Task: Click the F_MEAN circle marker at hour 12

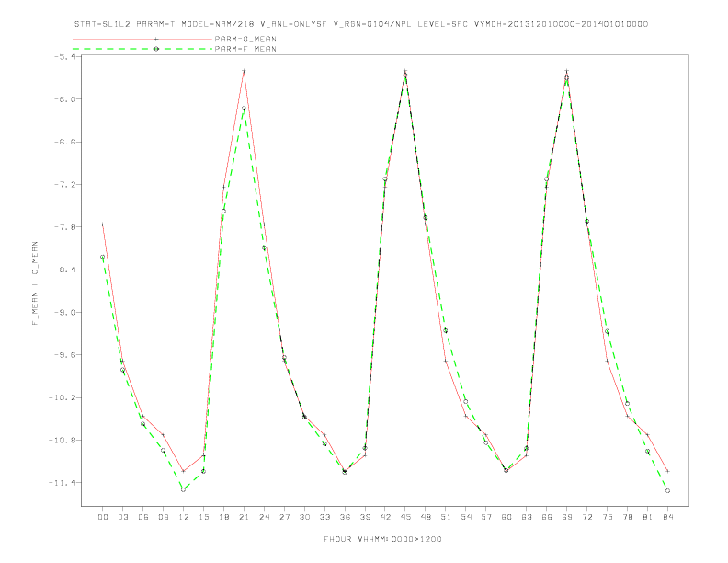Action: pyautogui.click(x=184, y=489)
